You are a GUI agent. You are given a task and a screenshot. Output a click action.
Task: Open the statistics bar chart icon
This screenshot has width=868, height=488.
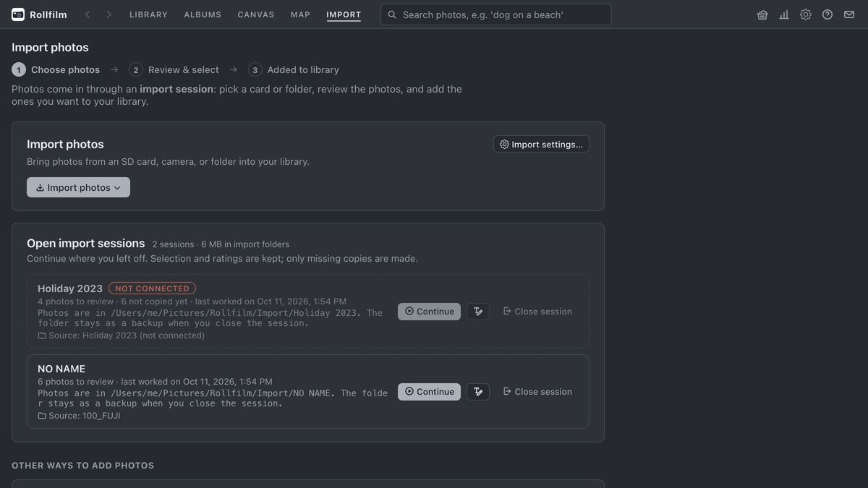[x=784, y=14]
